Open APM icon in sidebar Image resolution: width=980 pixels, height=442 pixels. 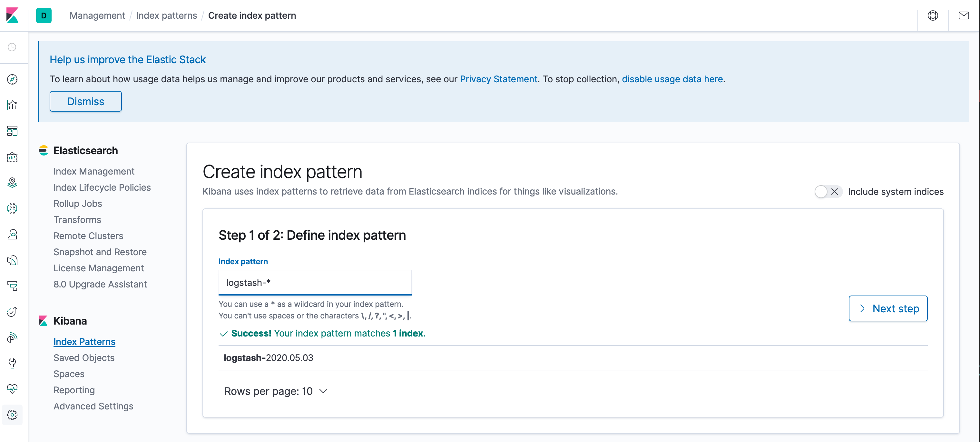pos(12,286)
